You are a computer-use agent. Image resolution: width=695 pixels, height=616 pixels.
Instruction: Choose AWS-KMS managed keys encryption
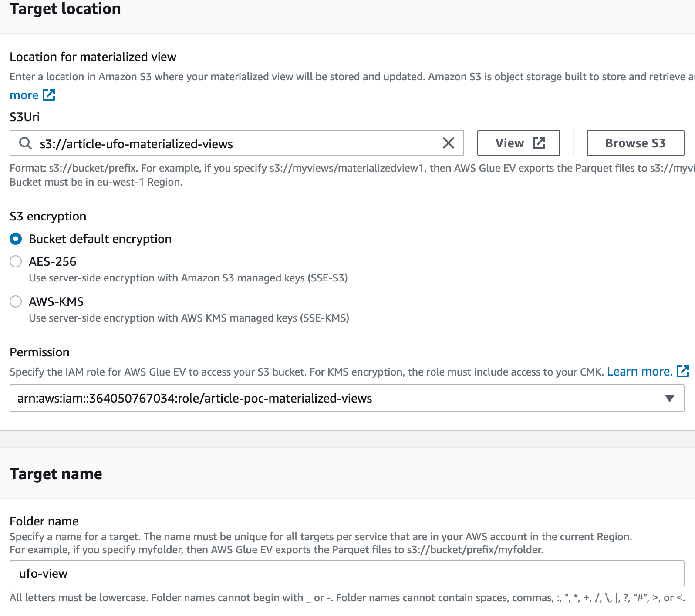[15, 301]
